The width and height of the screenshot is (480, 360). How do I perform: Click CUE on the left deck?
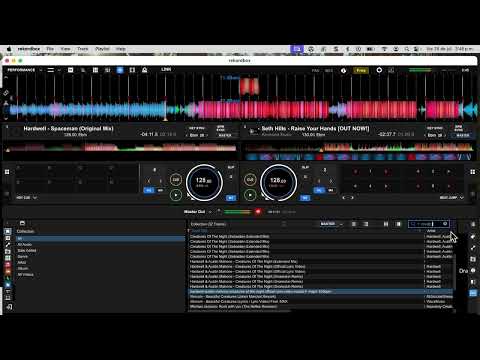tap(176, 180)
